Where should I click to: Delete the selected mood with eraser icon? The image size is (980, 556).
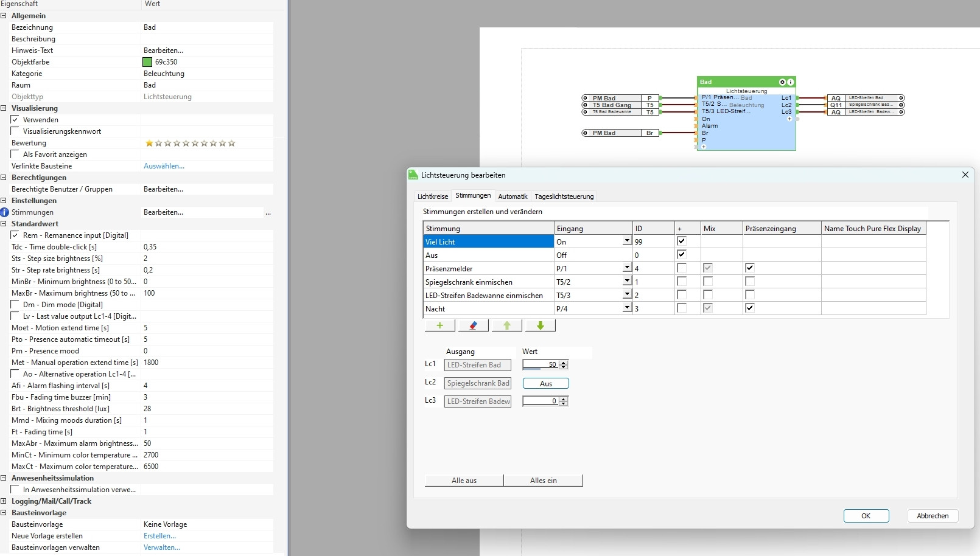(x=473, y=325)
